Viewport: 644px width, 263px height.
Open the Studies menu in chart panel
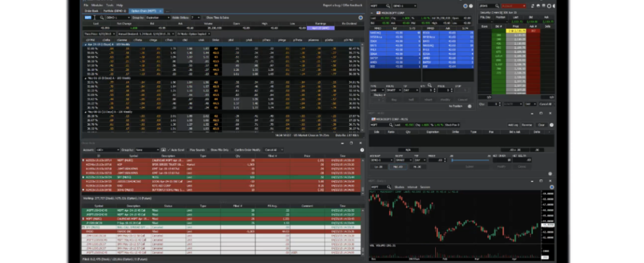point(399,187)
